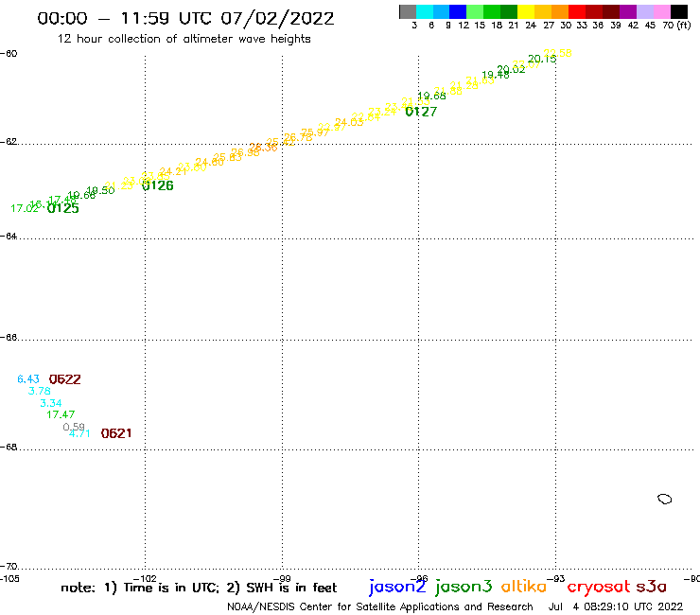
Task: Click the title 00:00 – 11:59 UTC 07/02/2022
Action: pyautogui.click(x=185, y=18)
